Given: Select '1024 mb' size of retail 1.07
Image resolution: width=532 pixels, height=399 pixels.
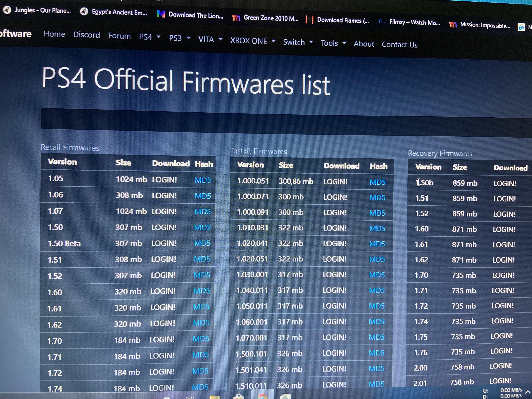Looking at the screenshot, I should pyautogui.click(x=131, y=211).
